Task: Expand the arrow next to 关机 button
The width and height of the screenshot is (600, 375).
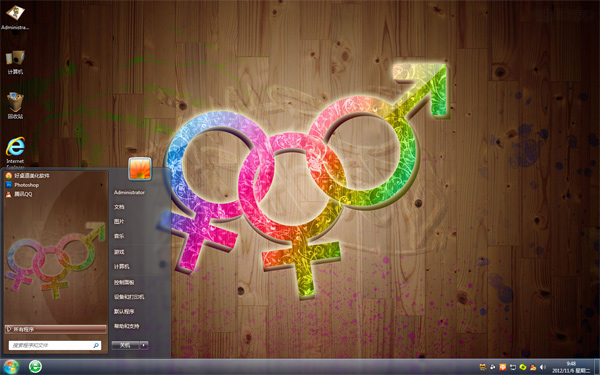Action: tap(144, 345)
